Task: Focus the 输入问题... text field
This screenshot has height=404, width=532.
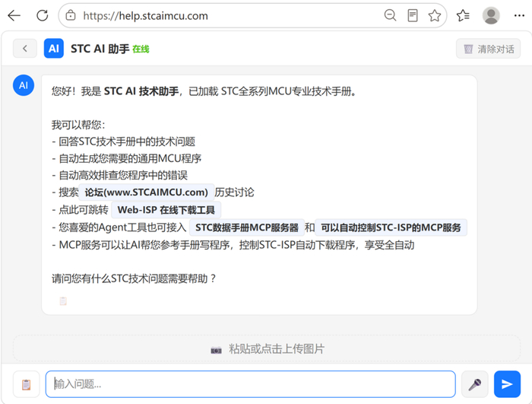Action: (x=250, y=384)
